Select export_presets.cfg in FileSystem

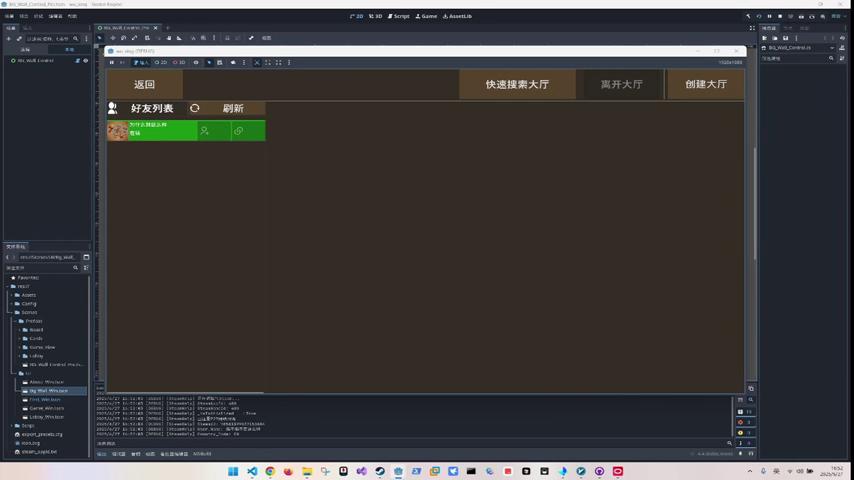42,434
